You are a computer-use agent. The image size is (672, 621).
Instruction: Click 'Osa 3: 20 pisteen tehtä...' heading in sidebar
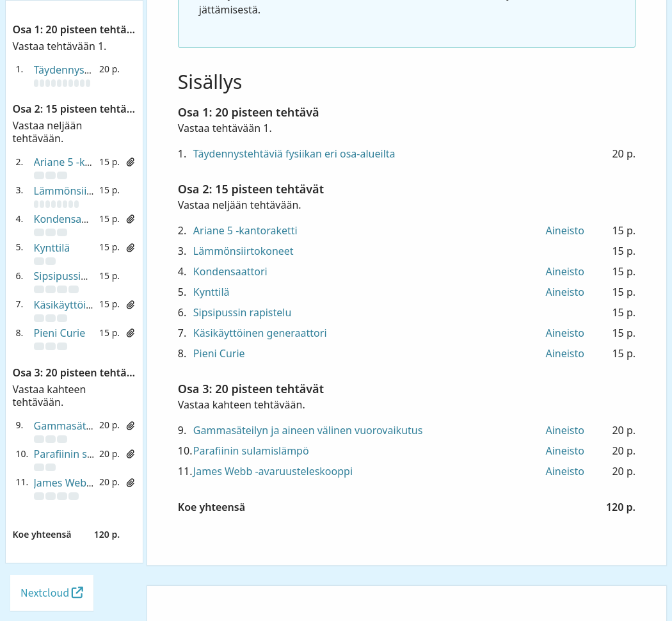(74, 373)
